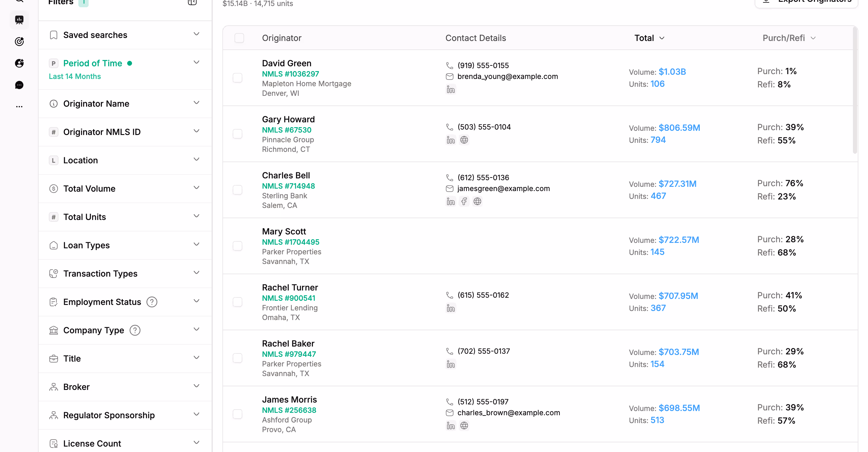868x452 pixels.
Task: Open David Green's LinkedIn profile icon
Action: coord(451,89)
